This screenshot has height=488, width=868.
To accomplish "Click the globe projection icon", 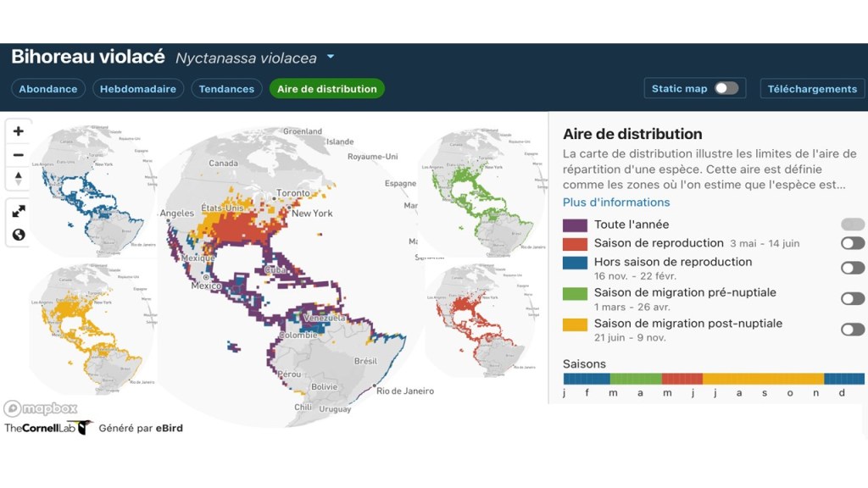I will [18, 235].
